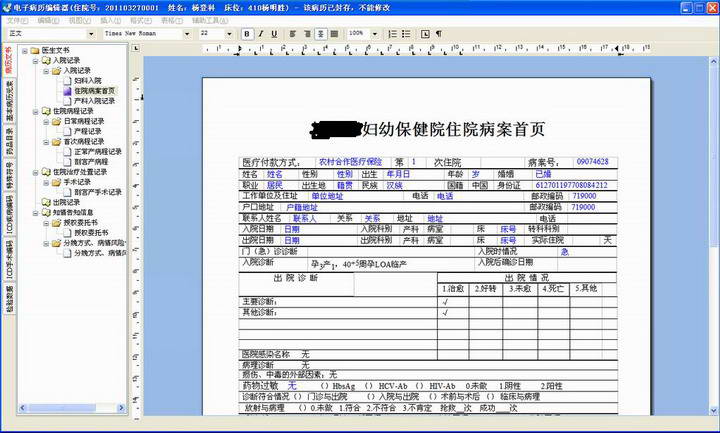Tick the 门诊与出院 parentheses option
The height and width of the screenshot is (433, 720).
click(298, 397)
